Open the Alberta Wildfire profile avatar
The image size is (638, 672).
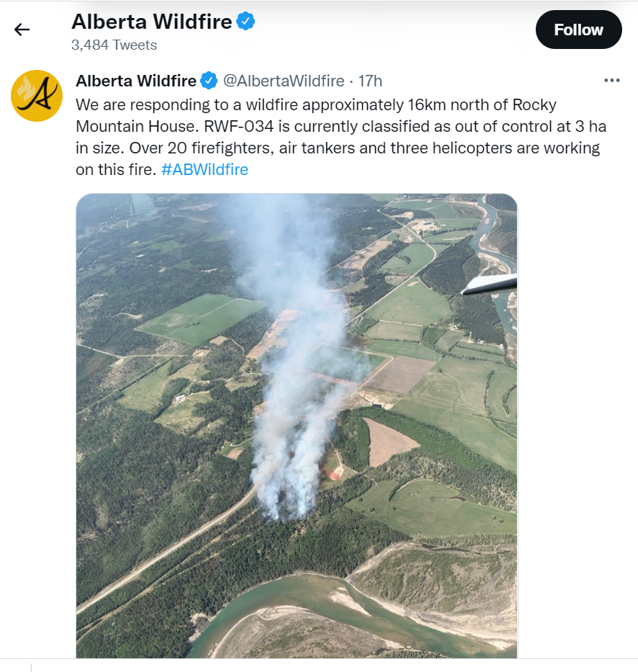click(36, 96)
